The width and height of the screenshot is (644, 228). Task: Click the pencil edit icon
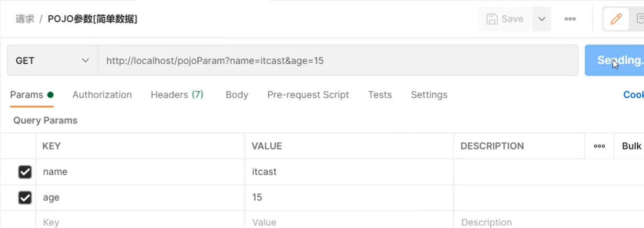616,19
